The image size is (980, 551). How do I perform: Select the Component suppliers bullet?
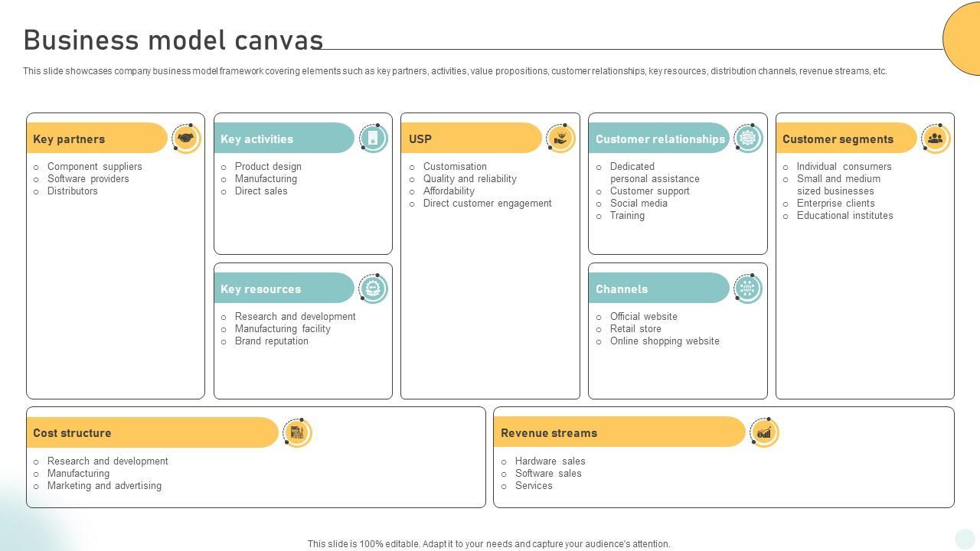pos(94,167)
